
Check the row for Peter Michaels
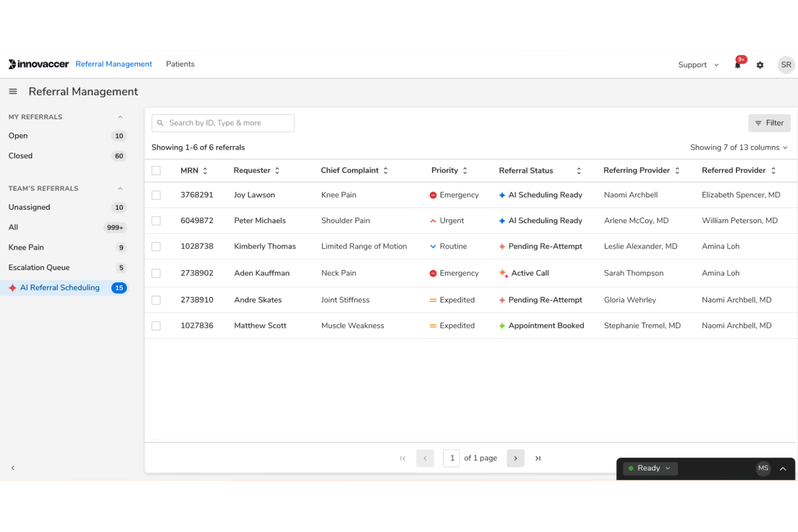click(156, 221)
